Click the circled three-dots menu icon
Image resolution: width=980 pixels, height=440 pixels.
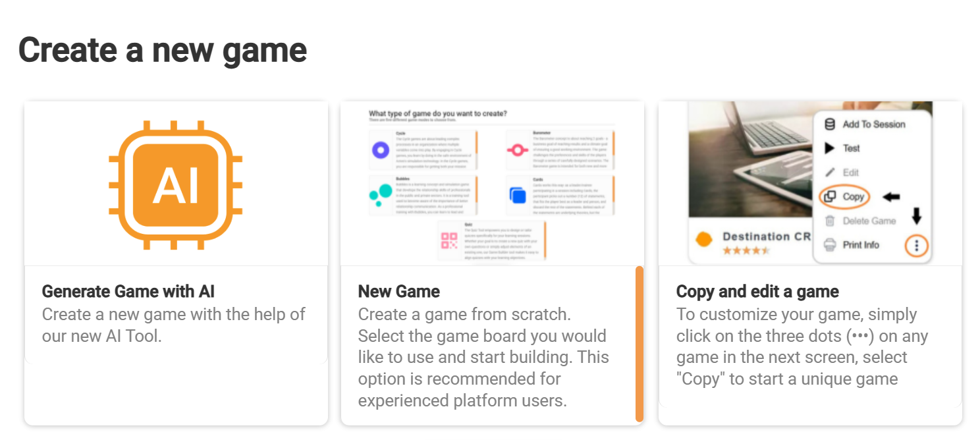coord(916,246)
